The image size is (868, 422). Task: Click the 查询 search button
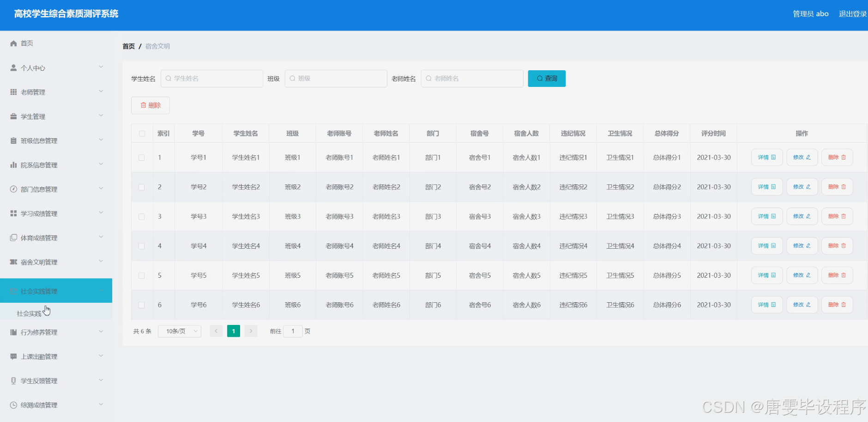tap(547, 79)
